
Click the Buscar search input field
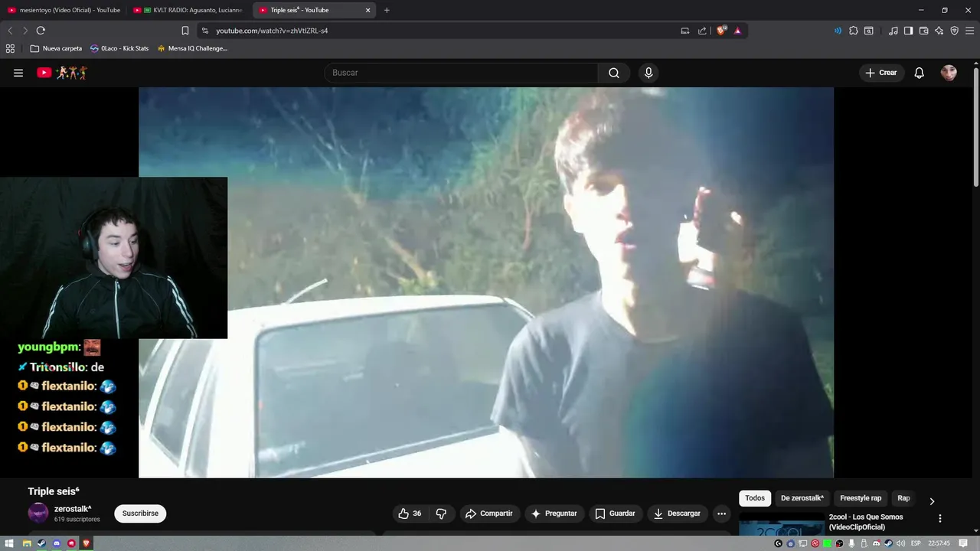tap(462, 73)
